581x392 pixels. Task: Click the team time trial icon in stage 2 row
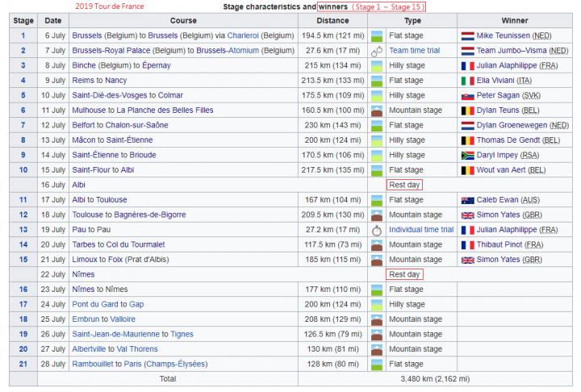(377, 51)
